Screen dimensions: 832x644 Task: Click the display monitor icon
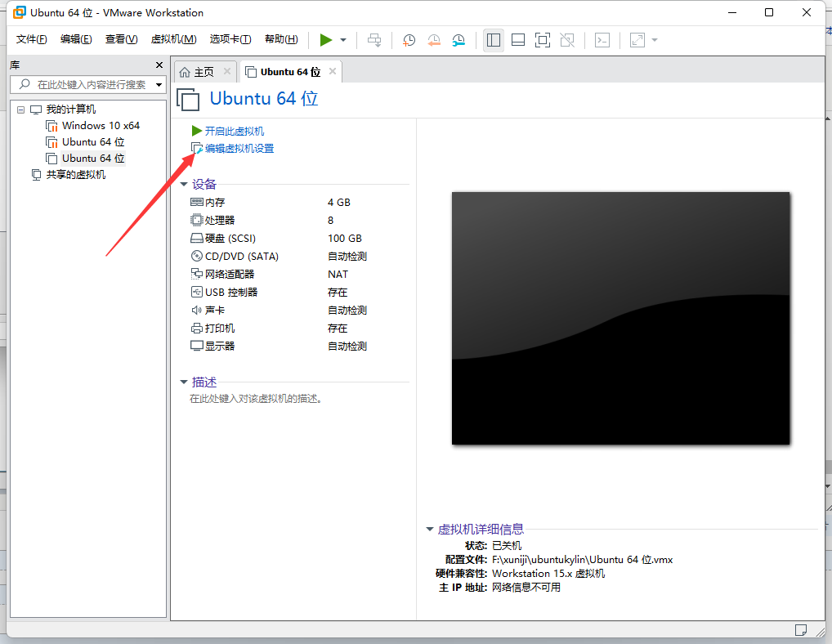[197, 346]
